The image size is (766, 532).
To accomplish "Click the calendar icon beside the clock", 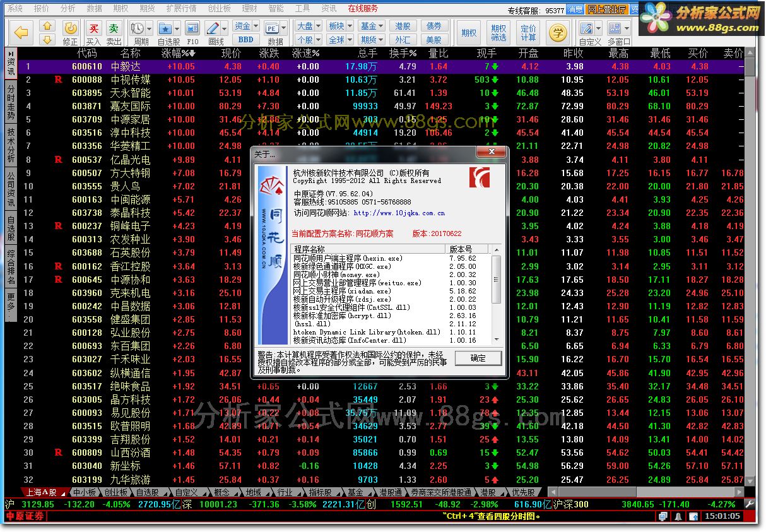I will pos(693,516).
